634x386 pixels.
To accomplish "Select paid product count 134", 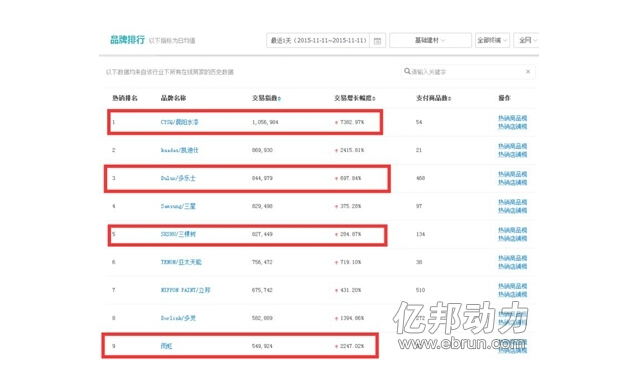I will click(x=421, y=234).
